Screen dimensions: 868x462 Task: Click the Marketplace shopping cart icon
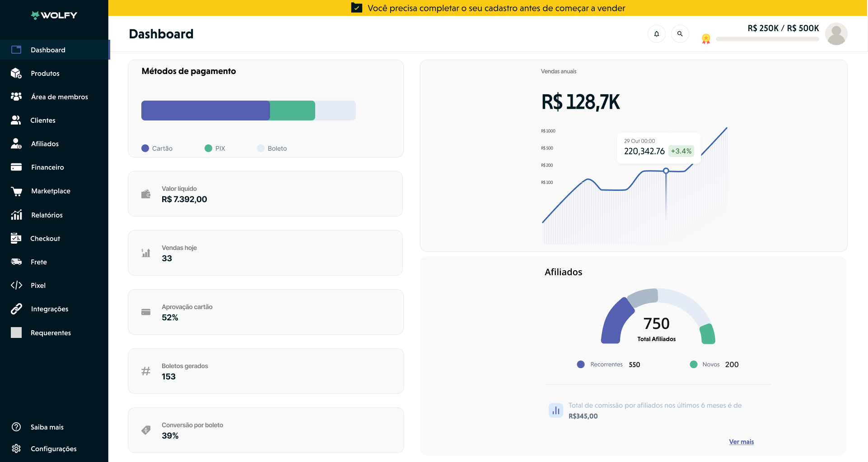16,191
